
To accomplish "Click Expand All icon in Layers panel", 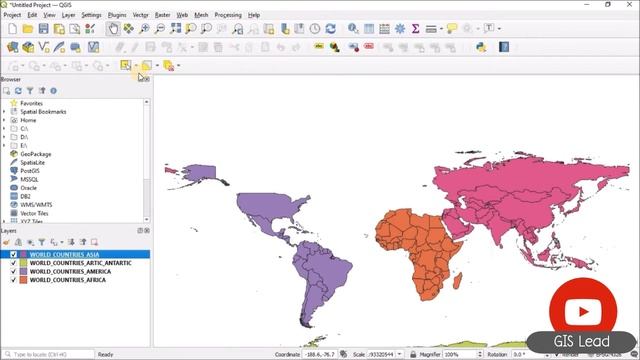I will pyautogui.click(x=71, y=242).
